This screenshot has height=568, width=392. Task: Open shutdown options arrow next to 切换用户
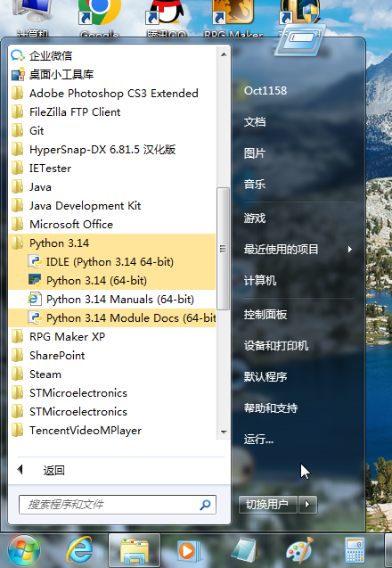click(x=307, y=505)
